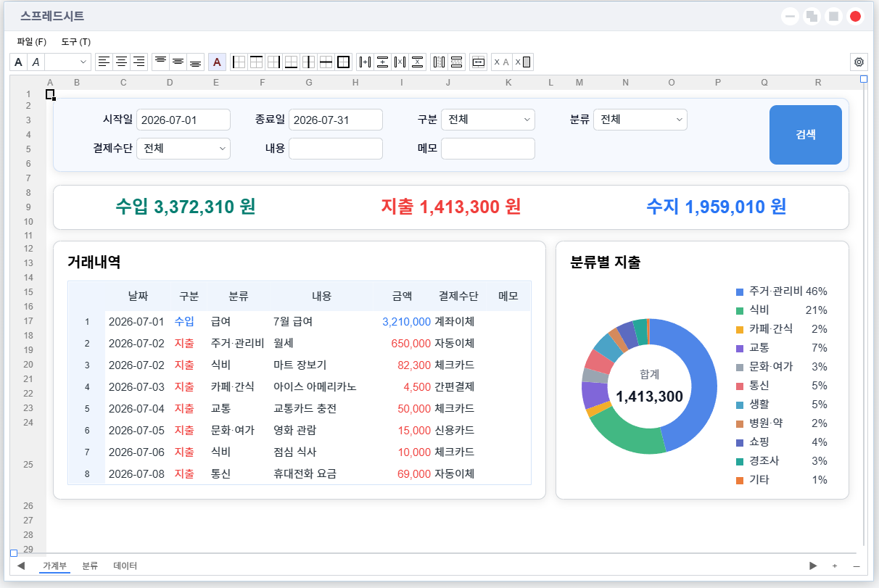Click the 식비 green legend swatch
This screenshot has width=879, height=588.
(x=740, y=310)
